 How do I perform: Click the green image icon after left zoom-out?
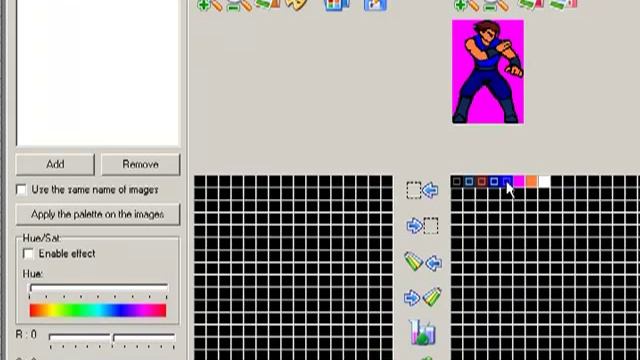click(268, 4)
